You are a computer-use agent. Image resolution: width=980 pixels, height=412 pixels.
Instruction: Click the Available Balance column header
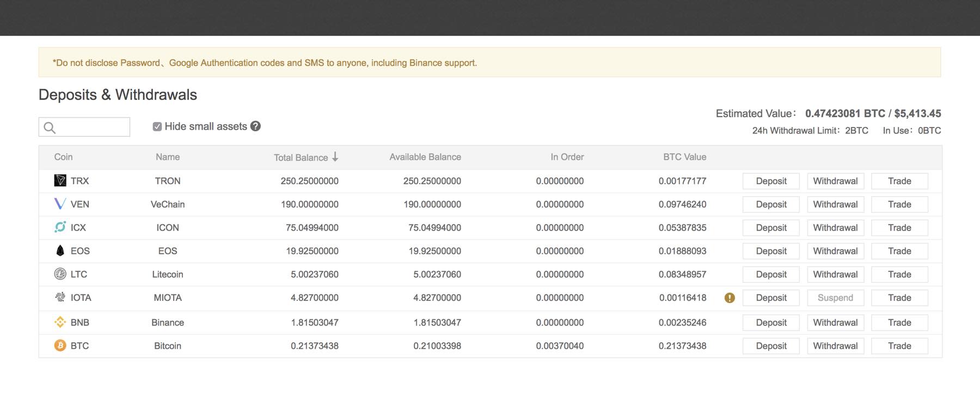pyautogui.click(x=425, y=157)
